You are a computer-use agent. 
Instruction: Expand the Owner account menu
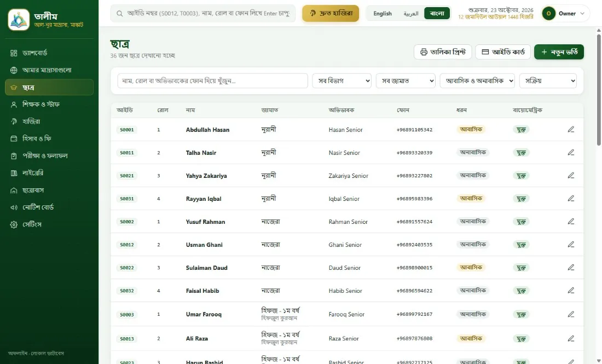(565, 14)
